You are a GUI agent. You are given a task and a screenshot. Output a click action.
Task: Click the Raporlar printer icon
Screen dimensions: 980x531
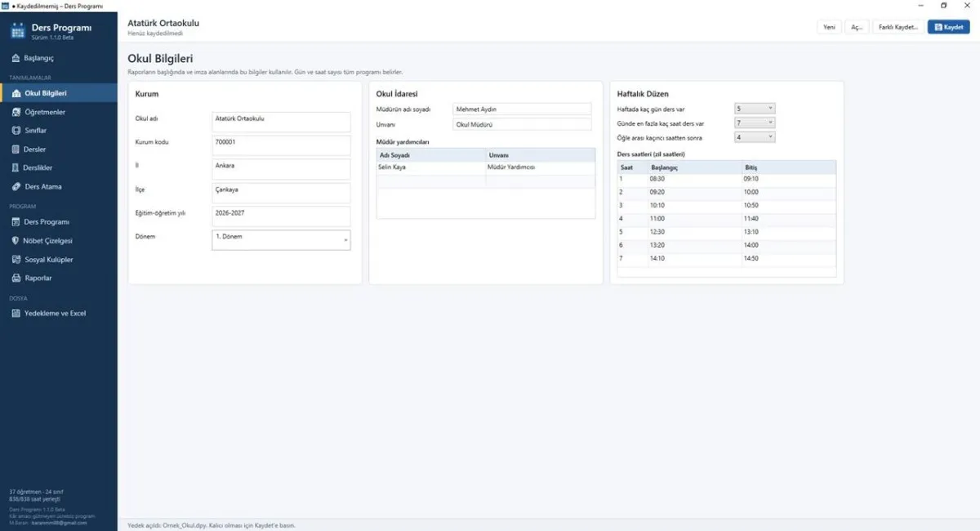click(16, 278)
